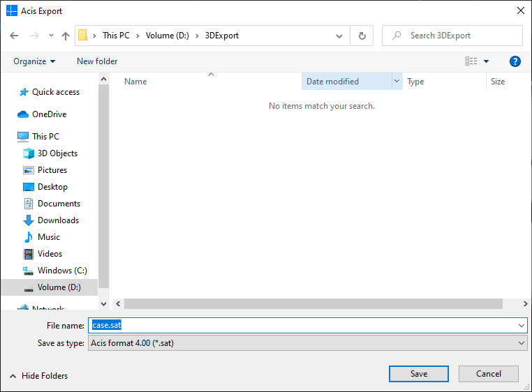Screen dimensions: 532x392
Task: Click New folder in the toolbar
Action: [x=97, y=61]
